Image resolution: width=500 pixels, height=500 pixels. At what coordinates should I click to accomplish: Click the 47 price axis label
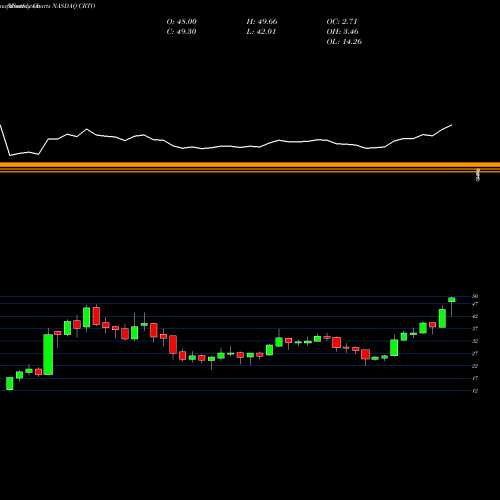pos(475,304)
